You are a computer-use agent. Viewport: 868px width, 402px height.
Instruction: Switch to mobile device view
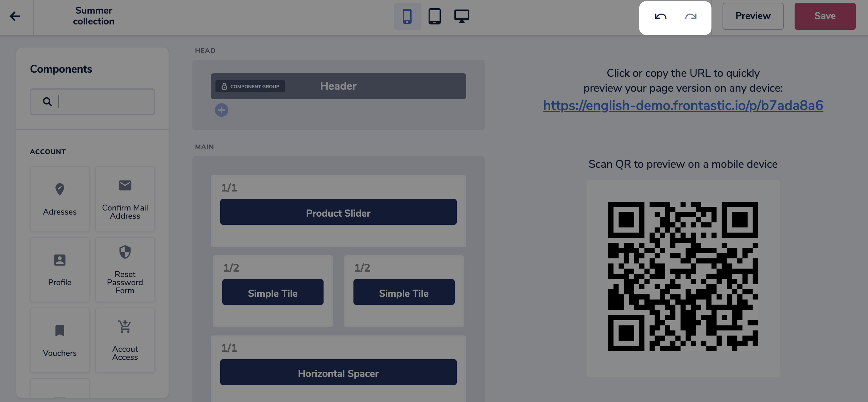pyautogui.click(x=407, y=16)
